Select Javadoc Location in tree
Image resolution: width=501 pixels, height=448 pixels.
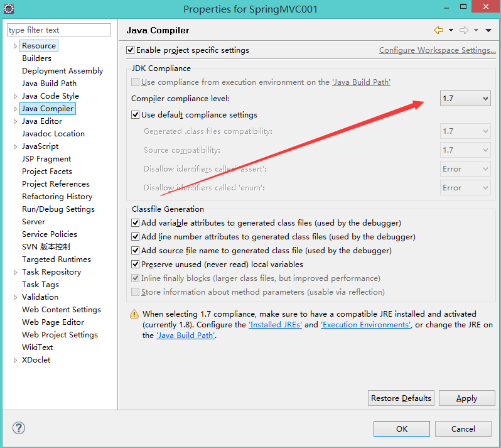pyautogui.click(x=53, y=134)
